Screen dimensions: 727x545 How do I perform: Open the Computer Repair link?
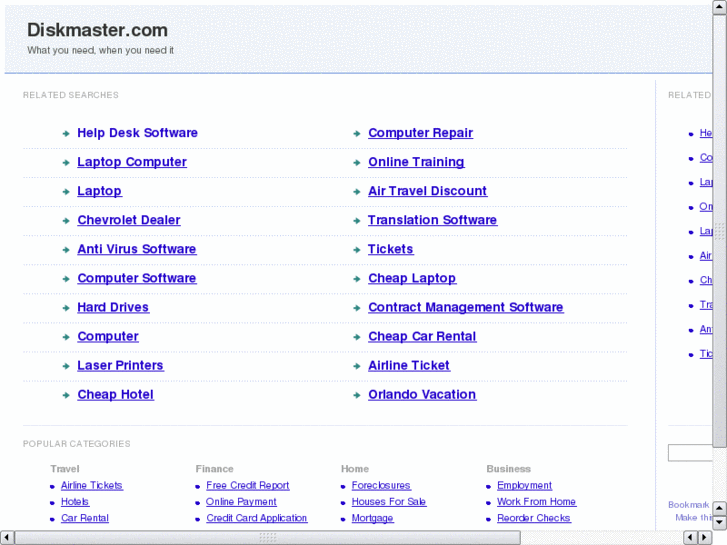point(421,133)
